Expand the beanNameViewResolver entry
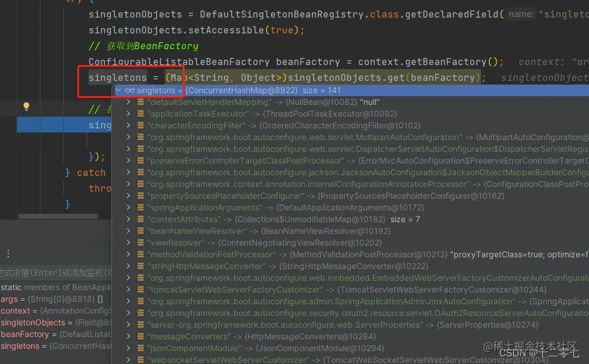Viewport: 589px width, 364px height. (x=128, y=230)
